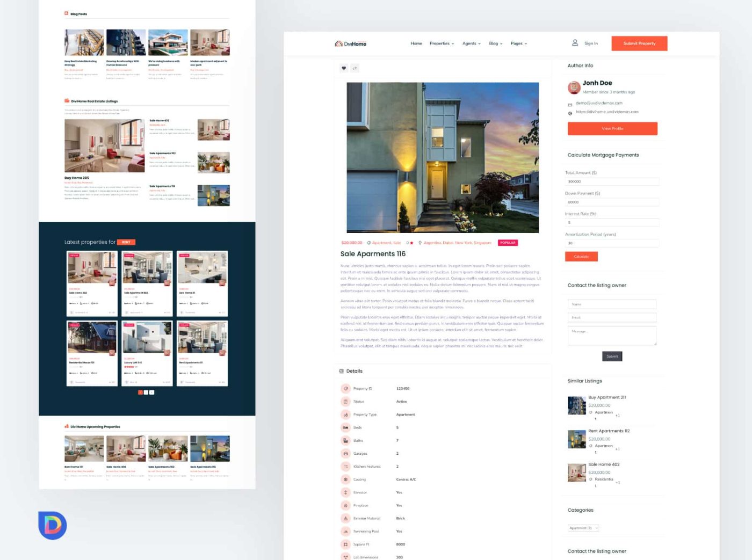Go to the Home menu item
The height and width of the screenshot is (560, 752).
coord(416,43)
